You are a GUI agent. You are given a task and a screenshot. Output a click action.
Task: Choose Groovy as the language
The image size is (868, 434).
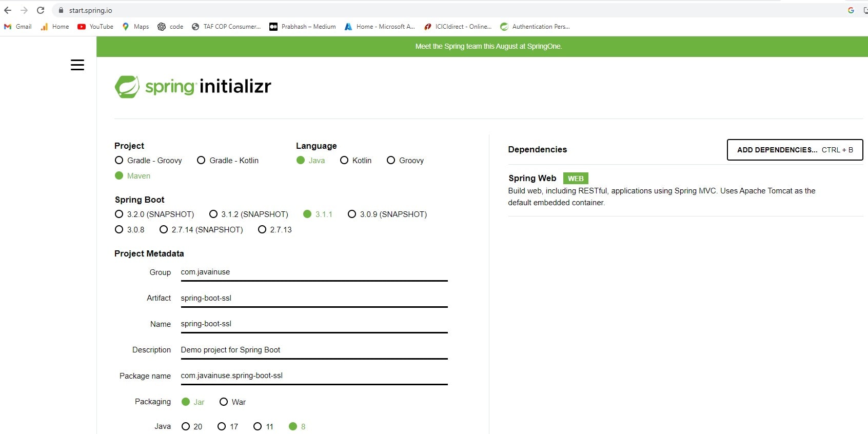pyautogui.click(x=405, y=161)
